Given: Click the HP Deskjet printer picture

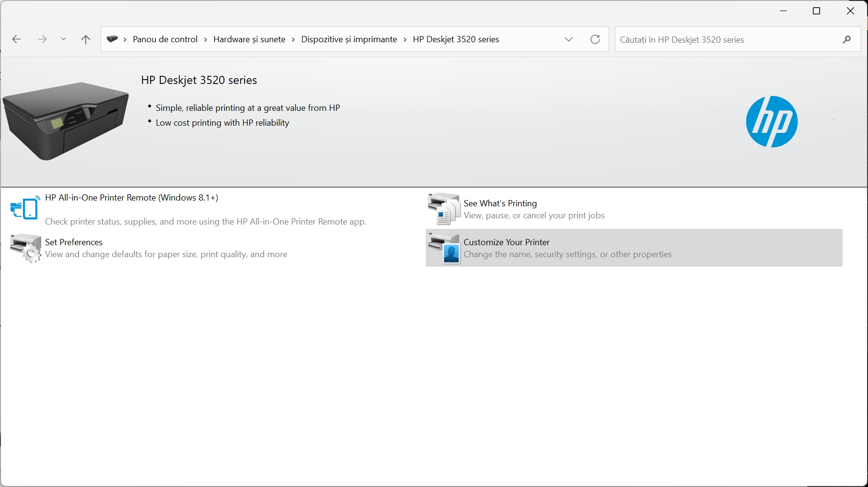Looking at the screenshot, I should (66, 120).
